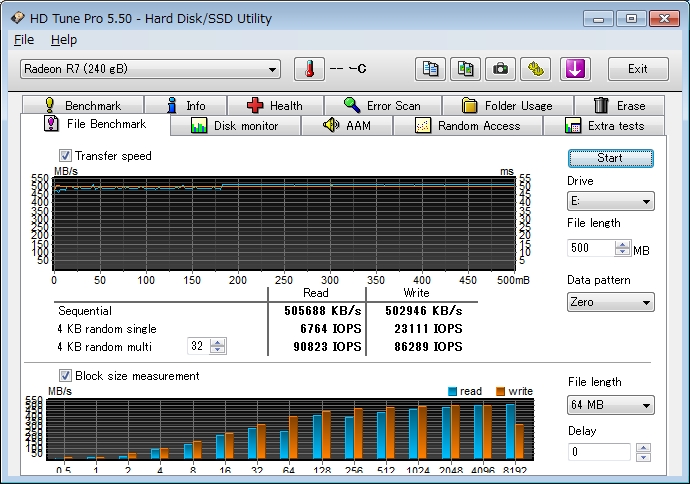Click the File length 500 input field
The width and height of the screenshot is (690, 484).
click(x=590, y=248)
